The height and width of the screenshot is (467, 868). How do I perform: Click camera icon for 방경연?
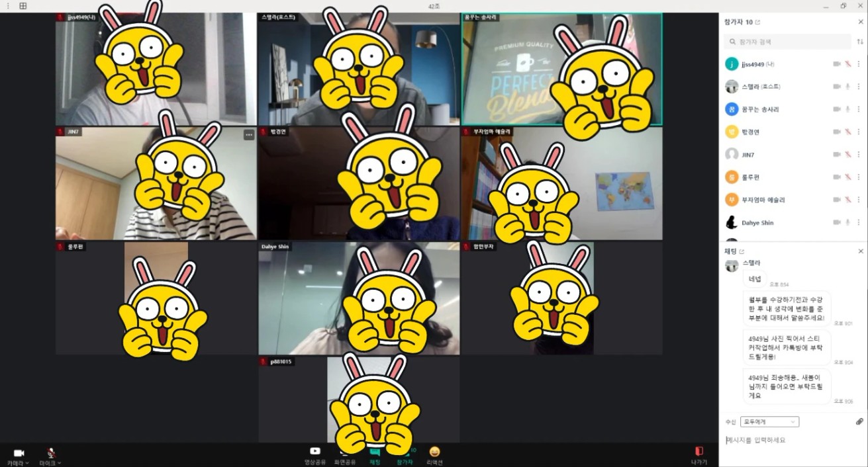(837, 132)
